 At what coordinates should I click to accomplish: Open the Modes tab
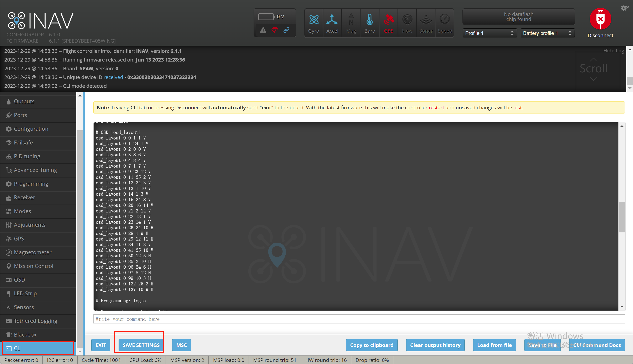38,211
